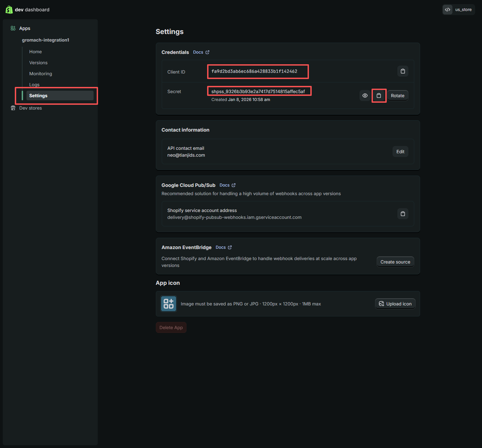Open Logs in the sidebar
Screen dimensions: 482x448
(x=34, y=85)
